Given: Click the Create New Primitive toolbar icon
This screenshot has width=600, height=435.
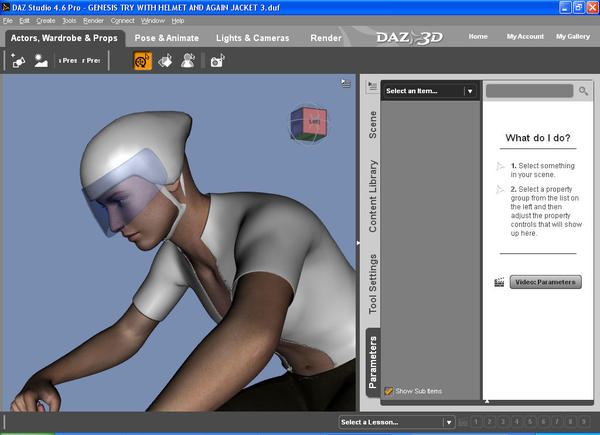Looking at the screenshot, I should point(18,61).
